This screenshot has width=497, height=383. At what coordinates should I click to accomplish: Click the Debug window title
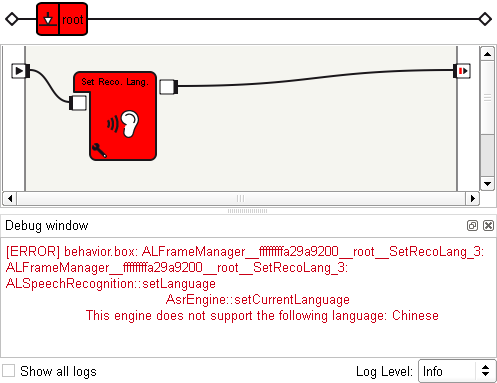(x=47, y=226)
